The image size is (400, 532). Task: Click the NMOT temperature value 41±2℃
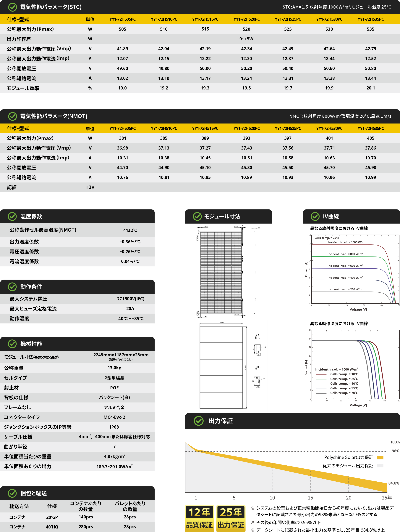tap(130, 230)
